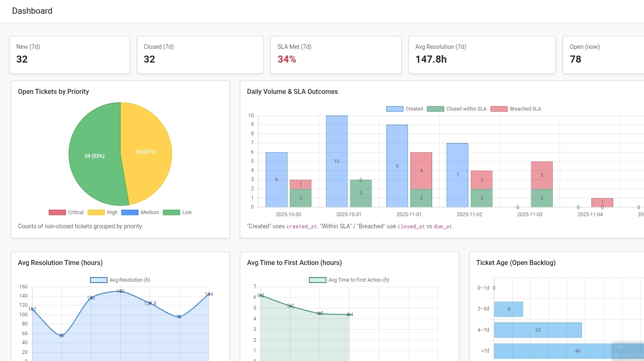
Task: Click the New (7d) summary card
Action: (x=70, y=55)
